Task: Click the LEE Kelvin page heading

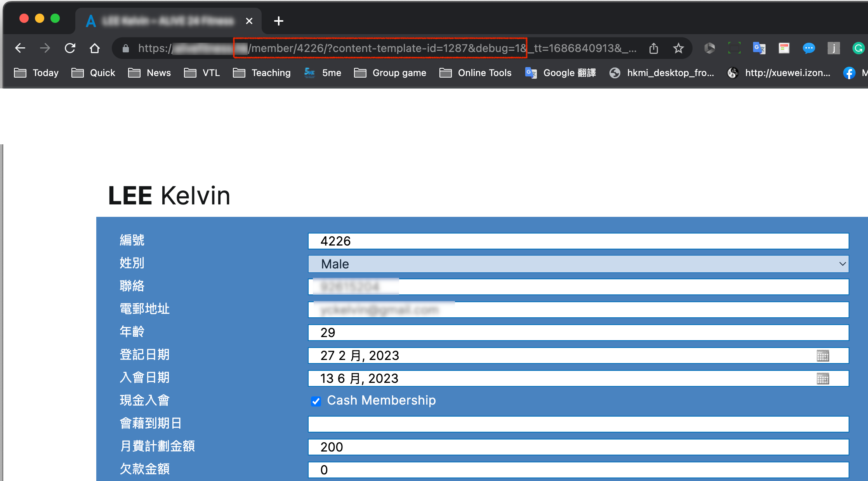Action: [169, 196]
